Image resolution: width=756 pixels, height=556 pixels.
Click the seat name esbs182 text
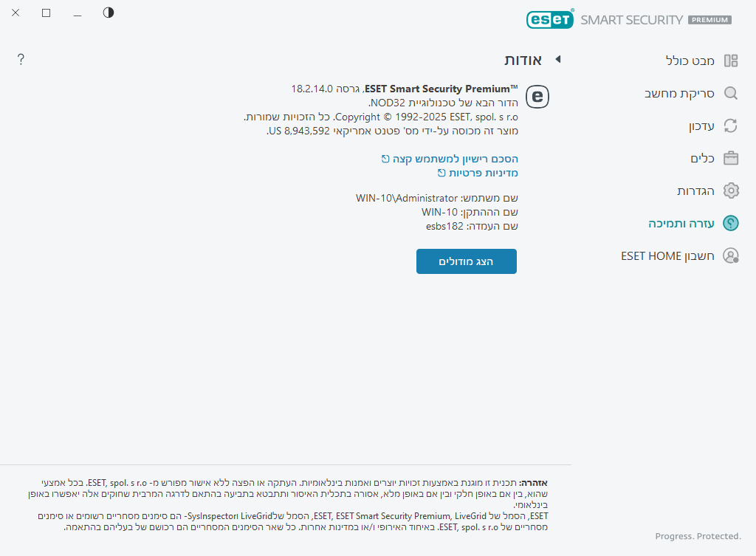click(x=444, y=226)
